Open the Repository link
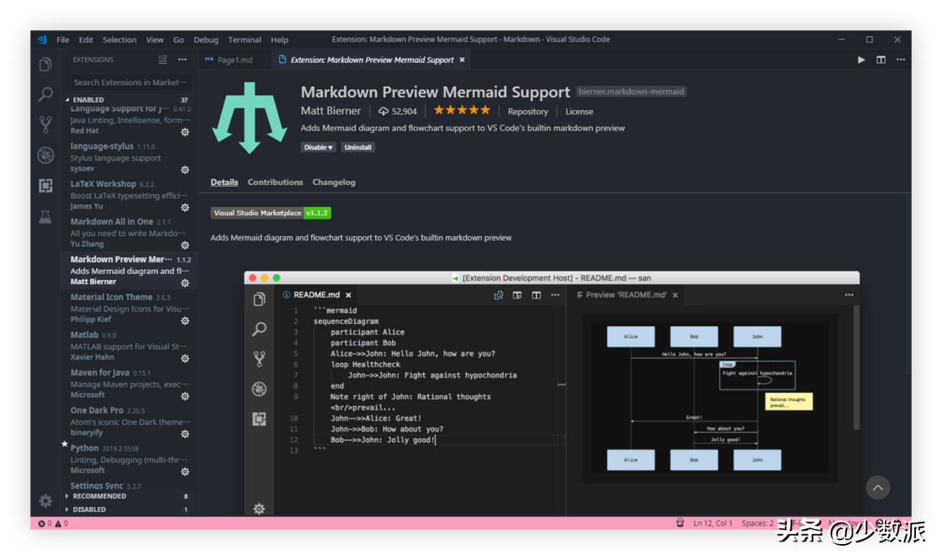The width and height of the screenshot is (942, 560). (527, 112)
